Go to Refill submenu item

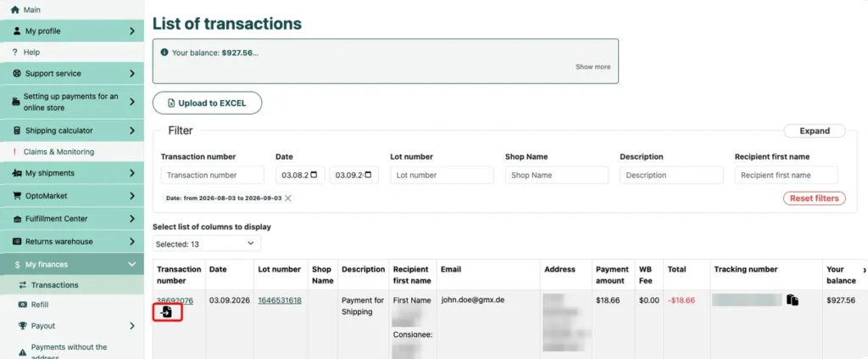(72, 305)
